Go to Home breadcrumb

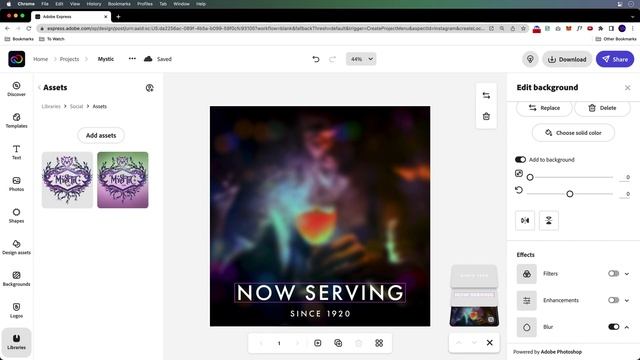40,59
